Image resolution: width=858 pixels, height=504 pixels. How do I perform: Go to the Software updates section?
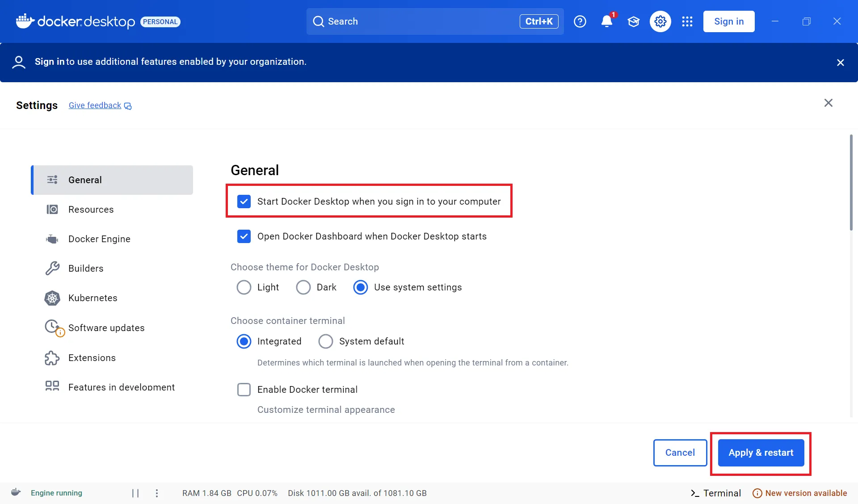[106, 328]
